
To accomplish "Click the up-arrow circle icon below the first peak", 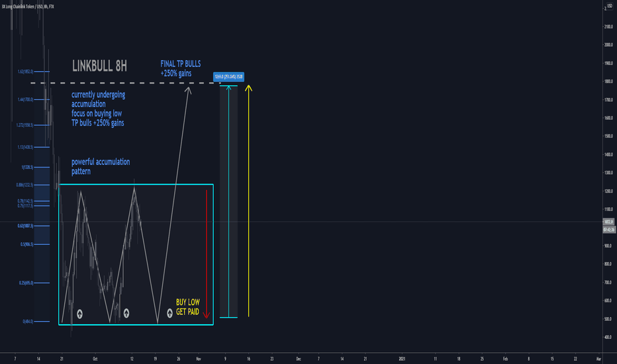I will click(x=79, y=314).
